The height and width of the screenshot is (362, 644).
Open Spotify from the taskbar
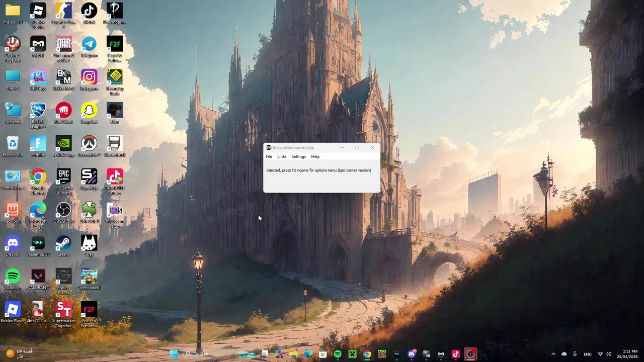tap(338, 354)
